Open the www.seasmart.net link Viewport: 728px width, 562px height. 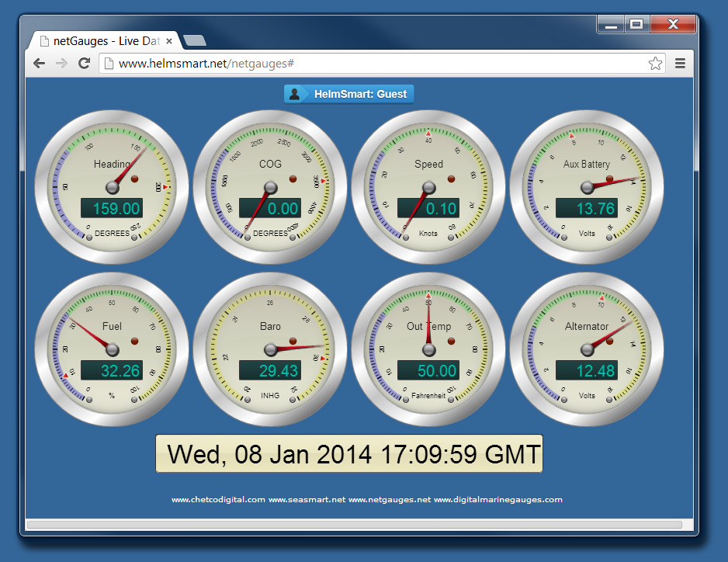(307, 500)
